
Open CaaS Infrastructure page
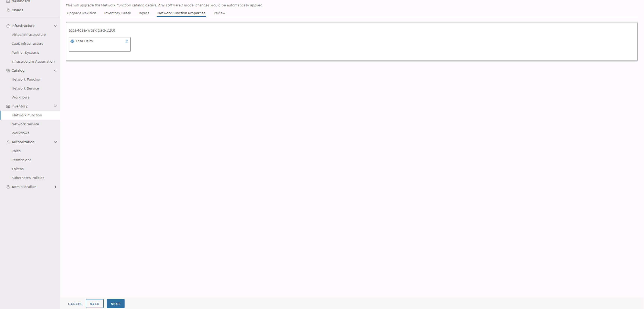coord(28,44)
